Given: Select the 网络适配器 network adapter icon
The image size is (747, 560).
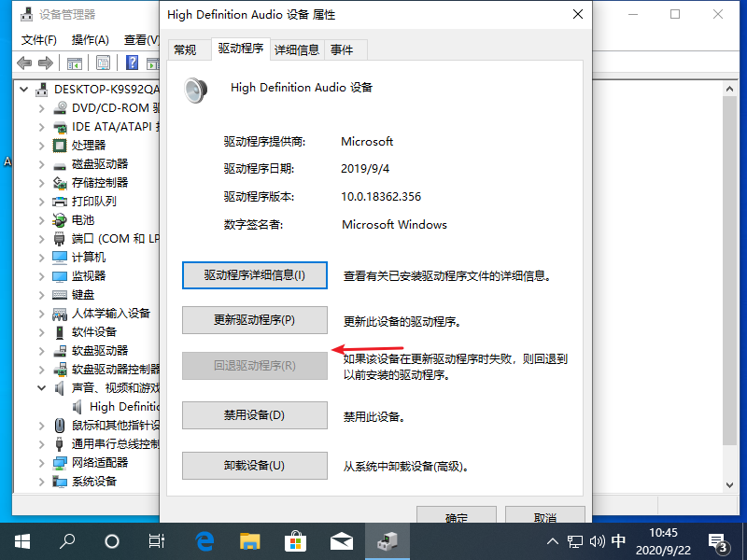Looking at the screenshot, I should (60, 462).
